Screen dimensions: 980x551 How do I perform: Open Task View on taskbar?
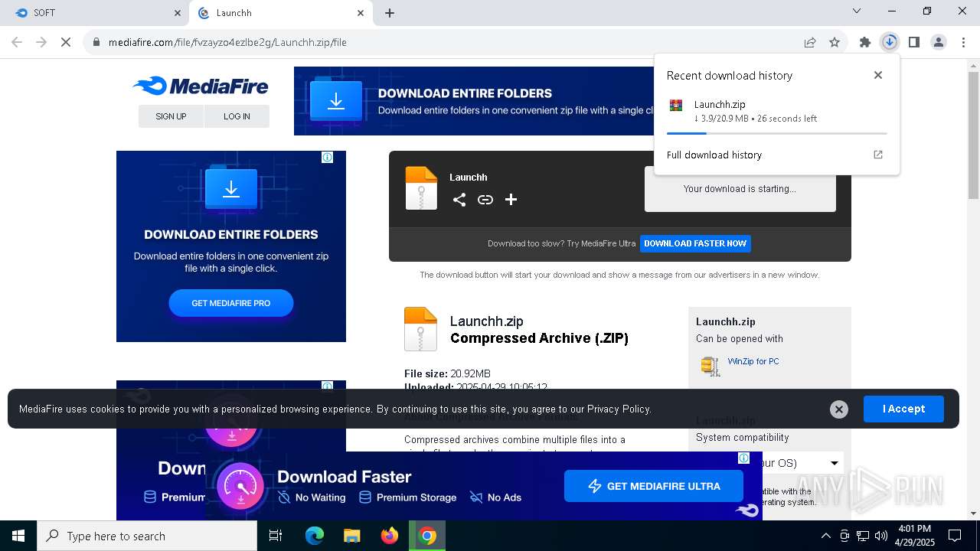276,536
